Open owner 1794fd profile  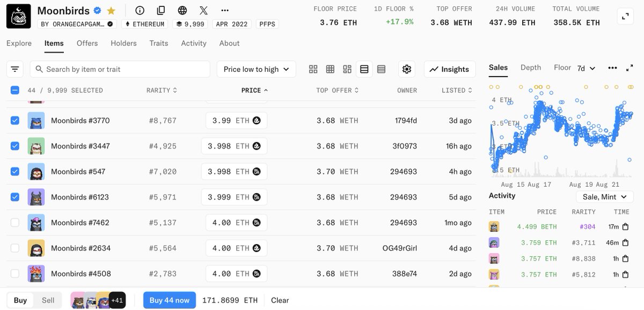click(406, 121)
